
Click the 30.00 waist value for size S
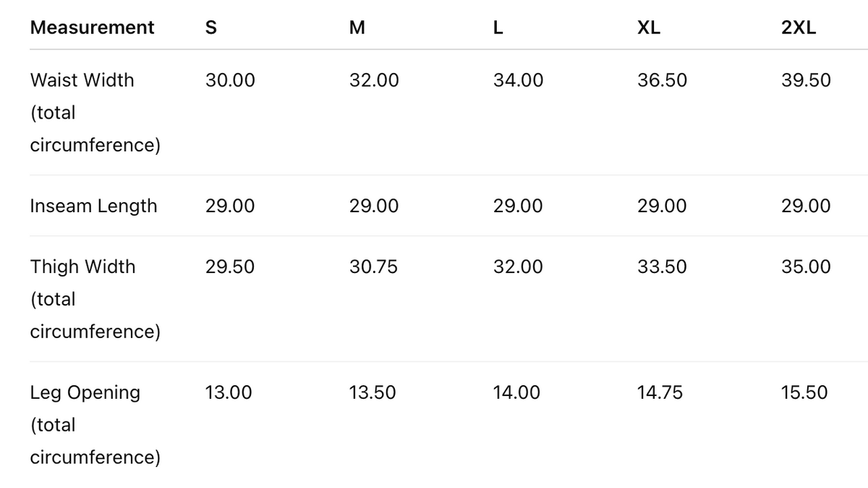[230, 80]
